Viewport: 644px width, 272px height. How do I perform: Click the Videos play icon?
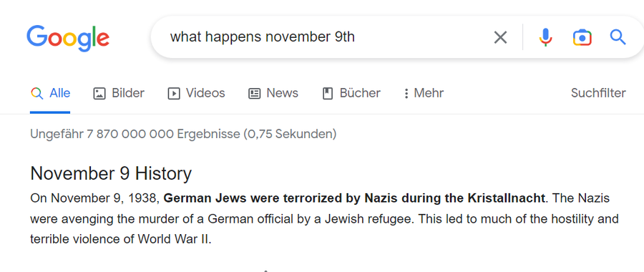pyautogui.click(x=174, y=94)
